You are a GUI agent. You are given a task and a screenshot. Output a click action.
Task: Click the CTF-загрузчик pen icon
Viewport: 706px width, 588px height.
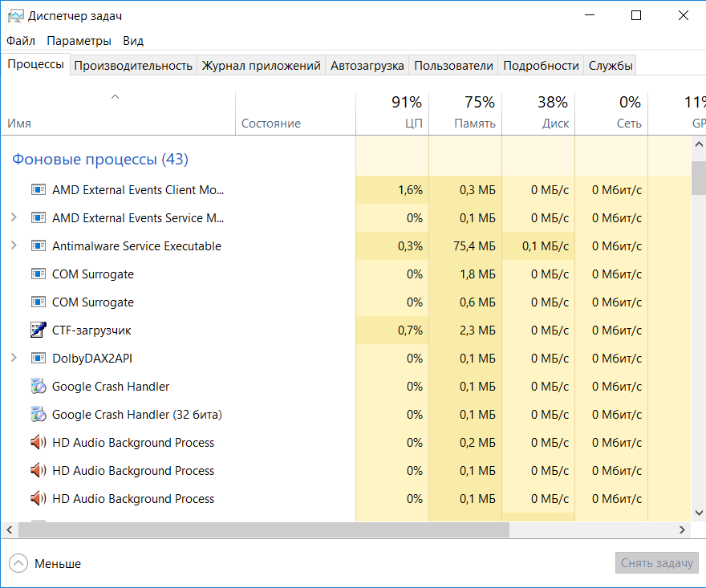pos(39,330)
